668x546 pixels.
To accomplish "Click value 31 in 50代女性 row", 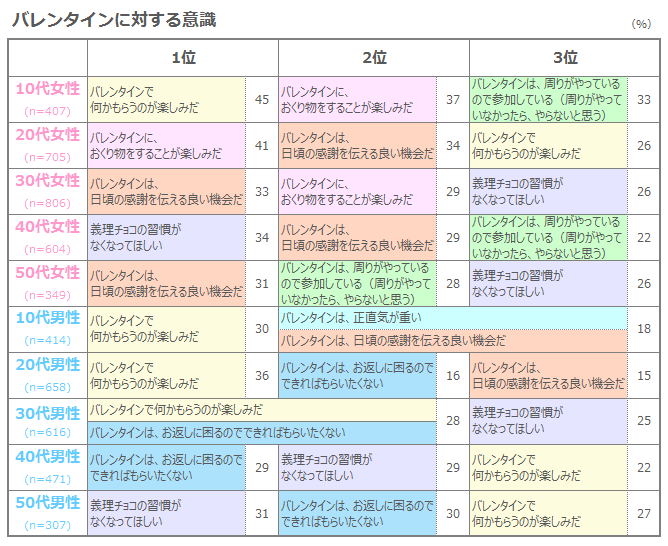I will [262, 284].
